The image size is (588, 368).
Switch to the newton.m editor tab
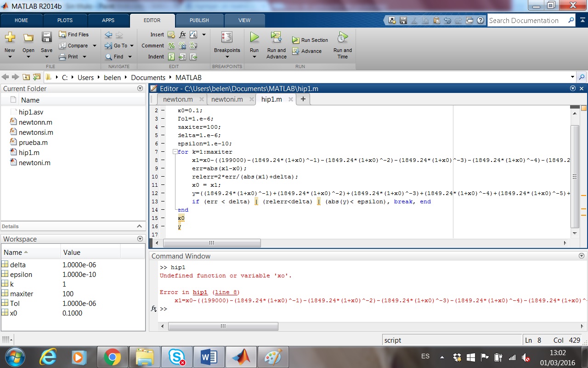(178, 99)
